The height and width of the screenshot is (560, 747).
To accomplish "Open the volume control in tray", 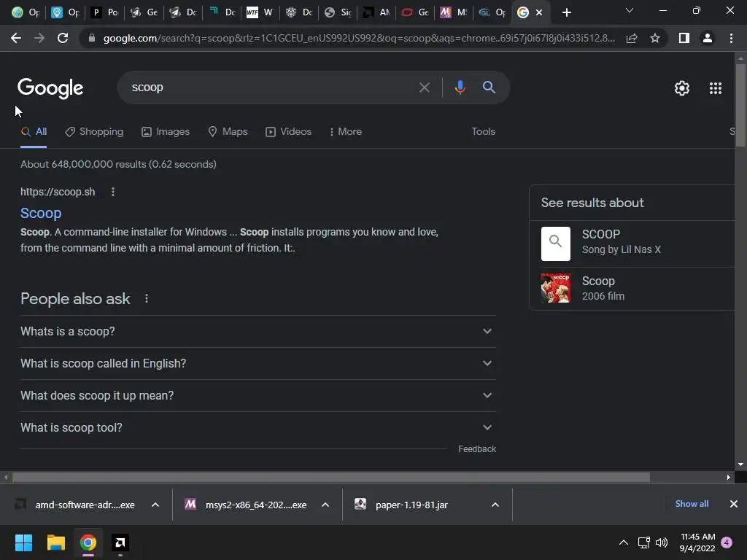I will coord(662,542).
